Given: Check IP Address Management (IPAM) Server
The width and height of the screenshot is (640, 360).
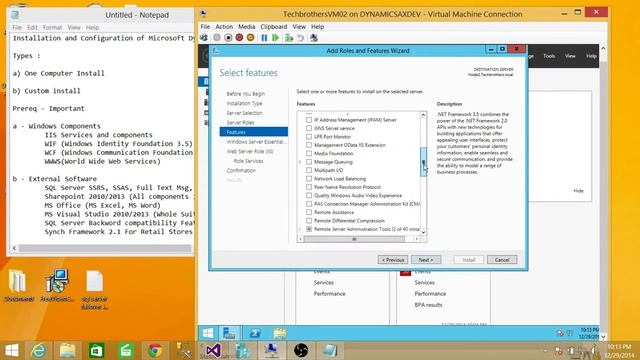Looking at the screenshot, I should pos(309,120).
